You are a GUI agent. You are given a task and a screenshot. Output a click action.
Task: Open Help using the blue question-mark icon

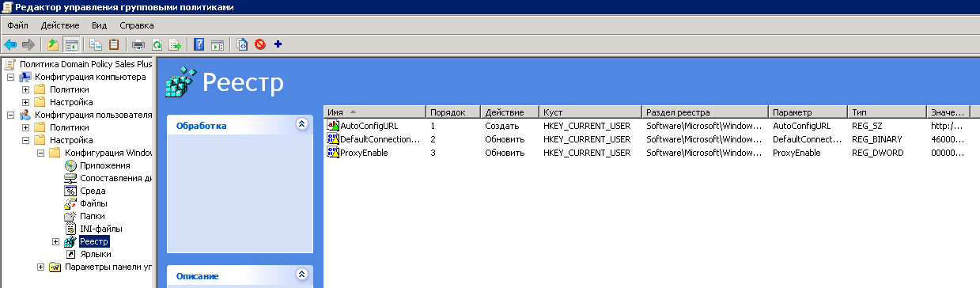199,44
